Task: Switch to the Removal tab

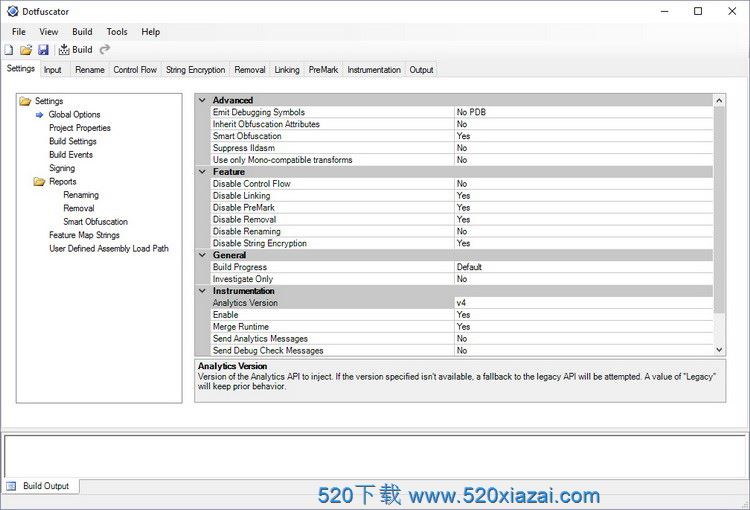Action: coord(250,70)
